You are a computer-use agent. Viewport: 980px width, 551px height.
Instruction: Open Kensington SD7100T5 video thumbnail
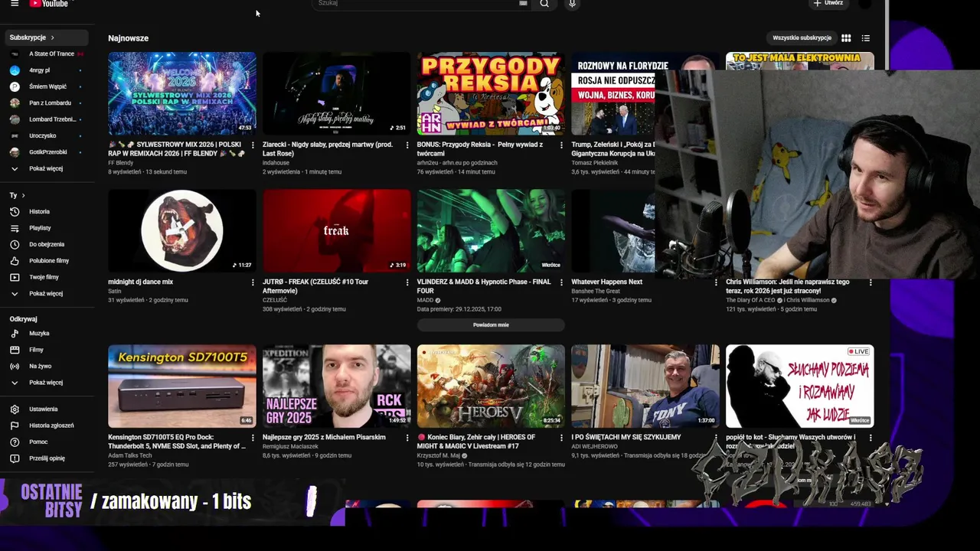182,386
